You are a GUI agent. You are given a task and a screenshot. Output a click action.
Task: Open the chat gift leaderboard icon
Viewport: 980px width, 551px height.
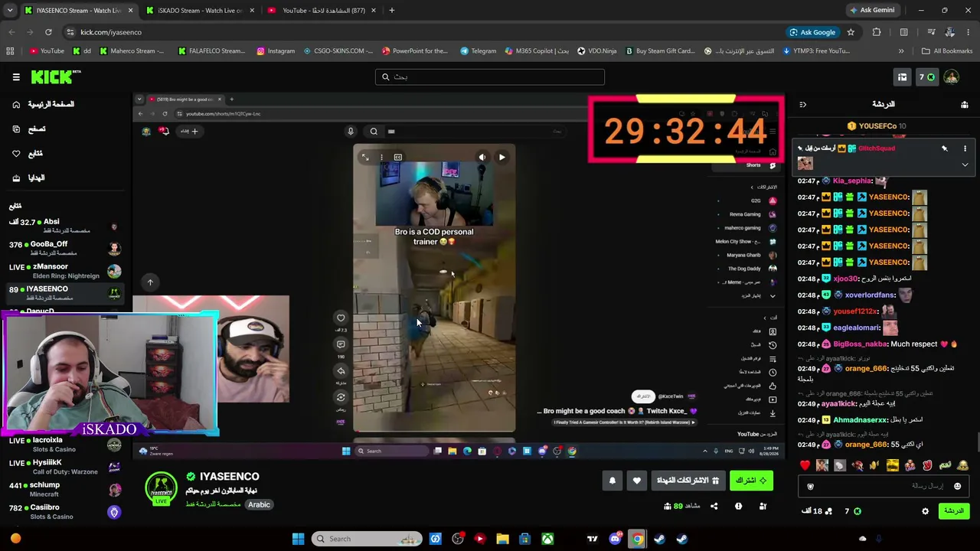tap(965, 104)
